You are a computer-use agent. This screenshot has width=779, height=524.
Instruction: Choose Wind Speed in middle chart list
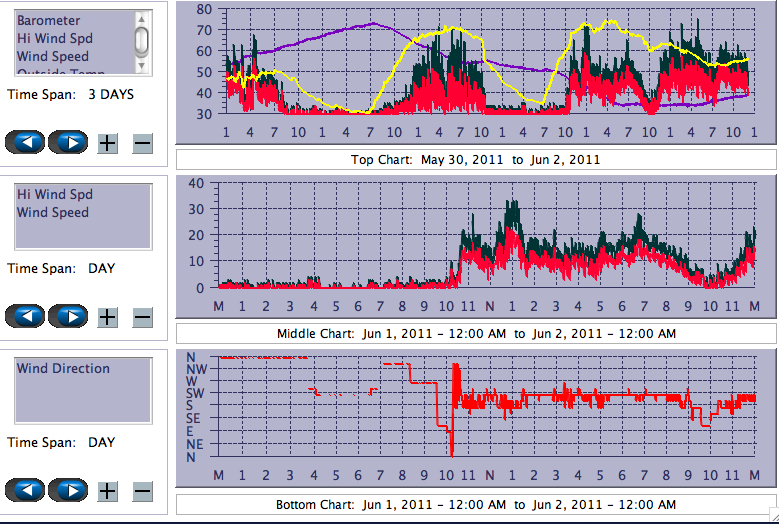click(x=53, y=213)
